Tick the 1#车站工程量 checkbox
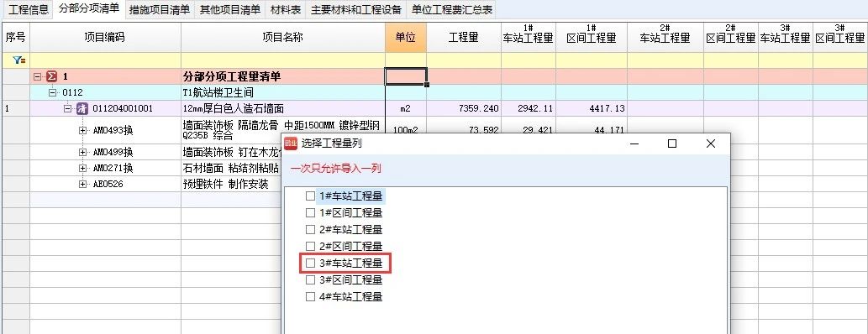 click(310, 196)
